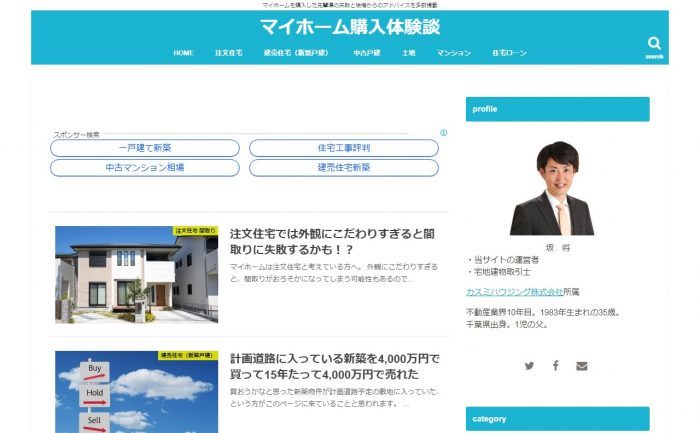700x433 pixels.
Task: Open 土地 navigation item
Action: coord(408,52)
